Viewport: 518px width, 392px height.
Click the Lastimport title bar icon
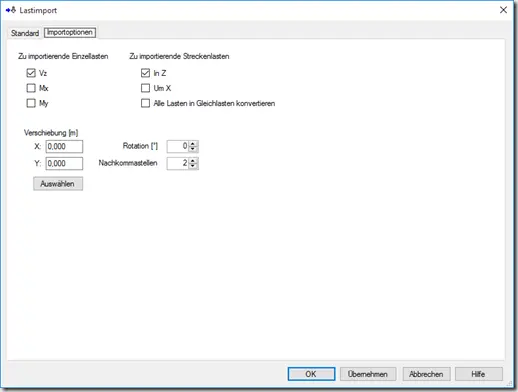pyautogui.click(x=11, y=10)
